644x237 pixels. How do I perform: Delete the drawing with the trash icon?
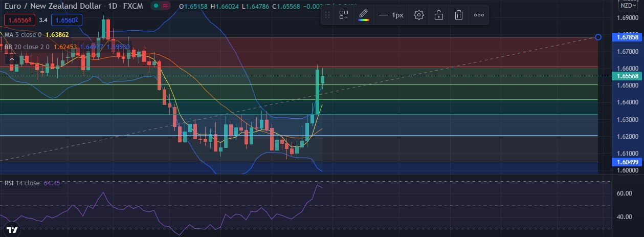click(x=459, y=15)
